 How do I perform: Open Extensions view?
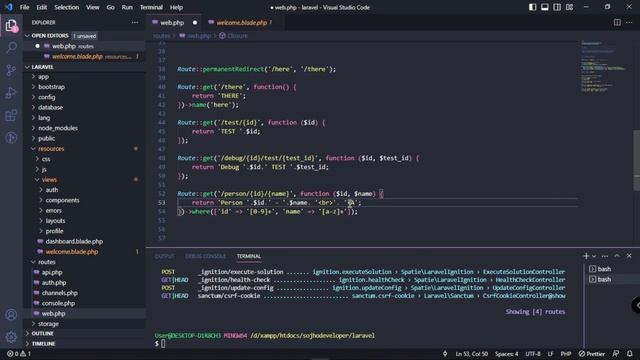point(11,116)
